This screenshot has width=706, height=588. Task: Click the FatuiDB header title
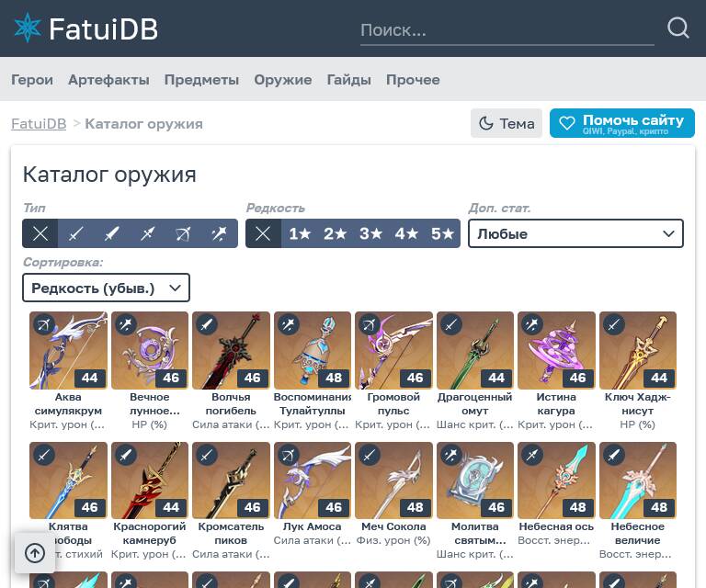104,28
